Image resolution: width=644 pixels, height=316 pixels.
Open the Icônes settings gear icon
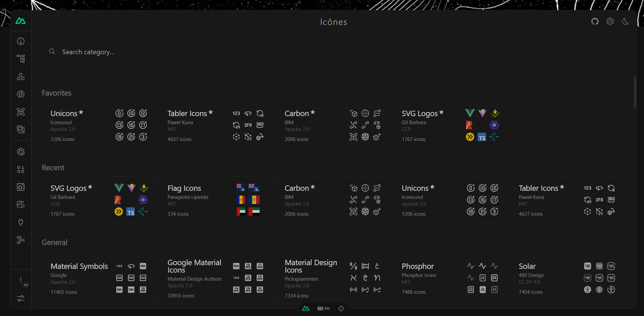(x=610, y=22)
